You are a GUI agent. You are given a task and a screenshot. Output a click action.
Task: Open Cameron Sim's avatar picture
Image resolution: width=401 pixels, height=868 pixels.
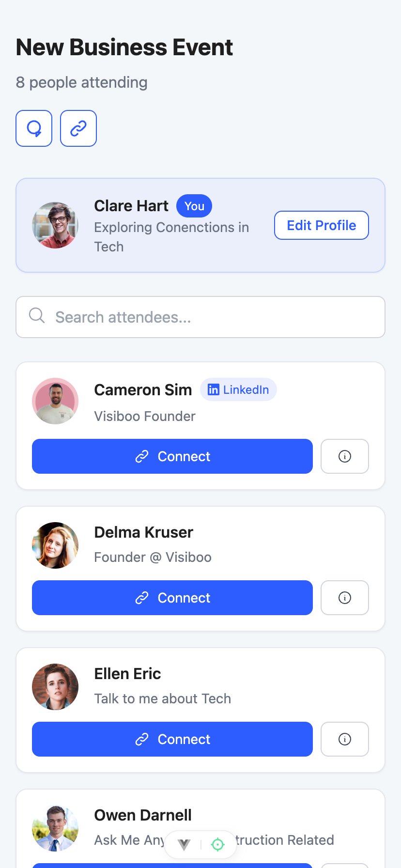(55, 401)
